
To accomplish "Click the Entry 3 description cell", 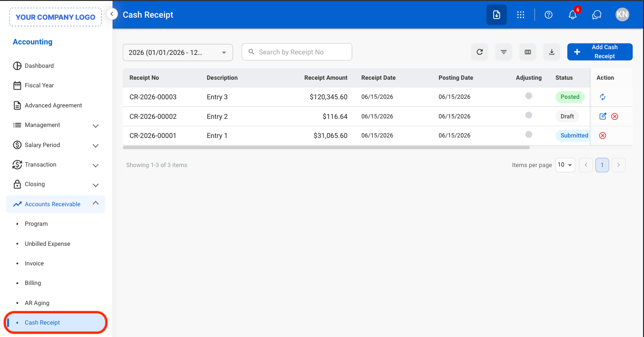I will click(217, 97).
